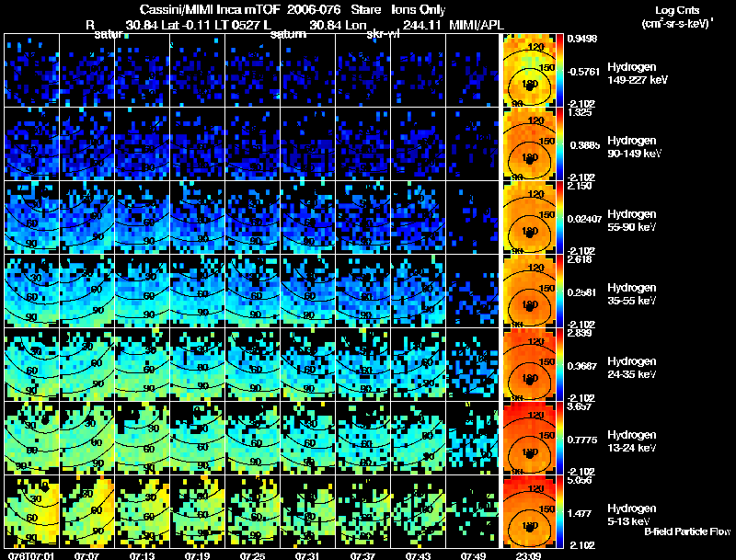Click the -0.5761 color scale value
Viewport: 736px width, 560px height.
pyautogui.click(x=584, y=72)
